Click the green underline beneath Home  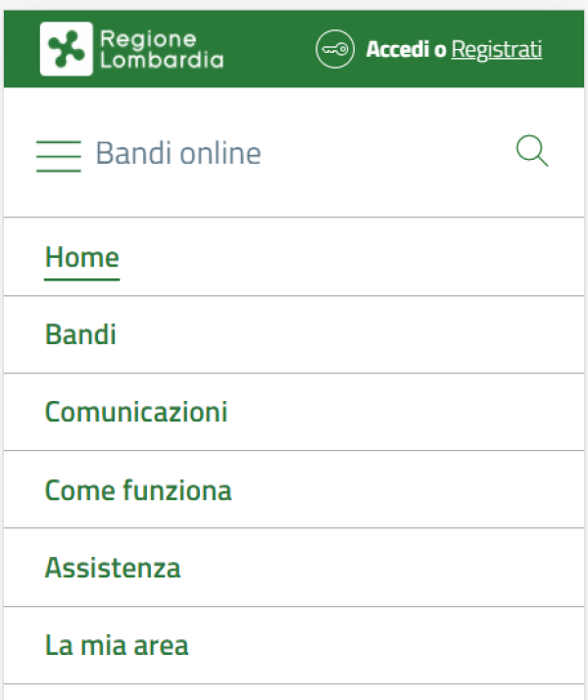pyautogui.click(x=82, y=279)
